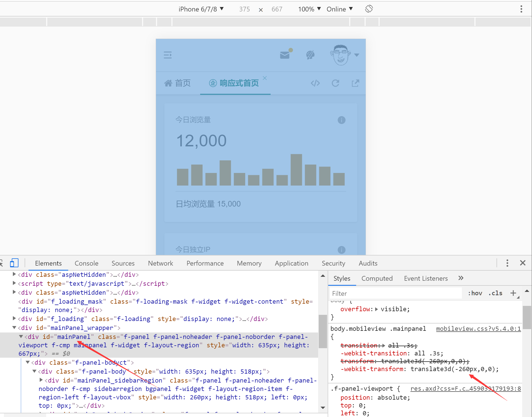
Task: Close the DevTools panel
Action: point(523,263)
